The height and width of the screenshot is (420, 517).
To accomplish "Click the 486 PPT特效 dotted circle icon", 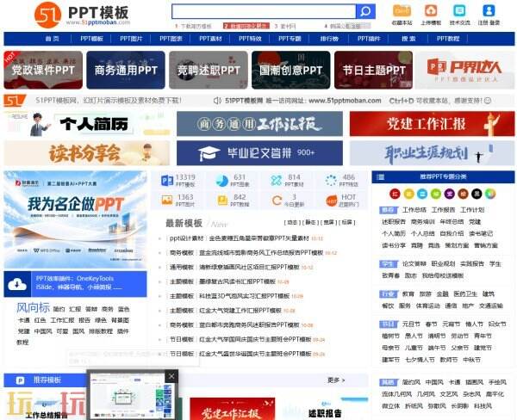I will 331,181.
